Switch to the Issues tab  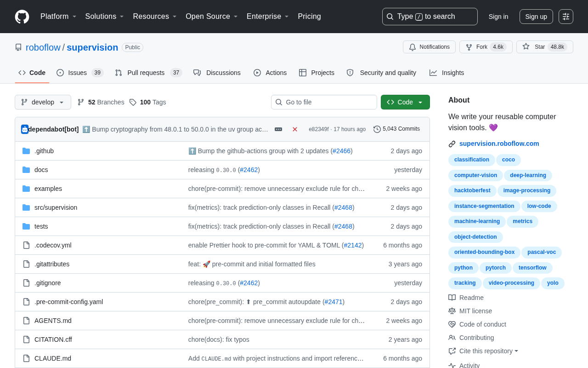coord(80,73)
